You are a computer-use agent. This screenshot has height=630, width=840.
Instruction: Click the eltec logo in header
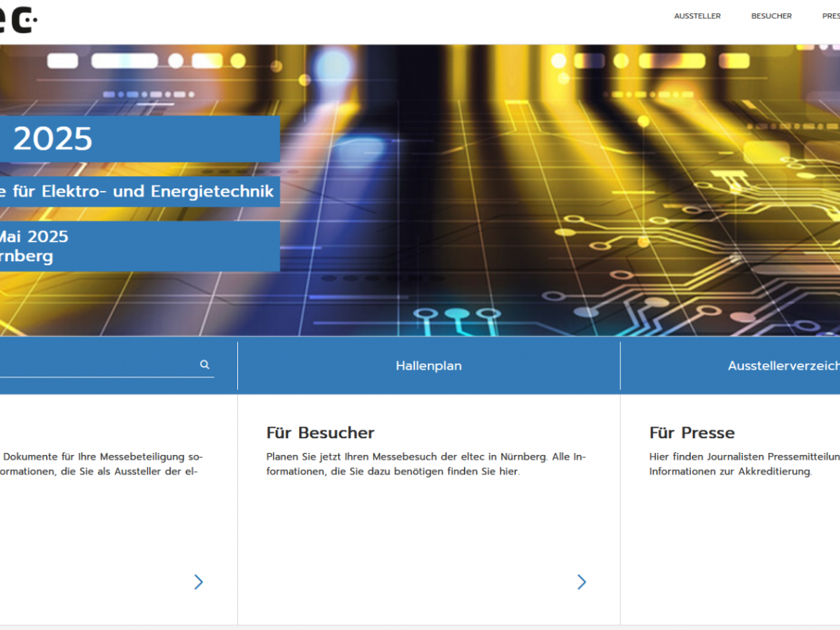coord(19,21)
